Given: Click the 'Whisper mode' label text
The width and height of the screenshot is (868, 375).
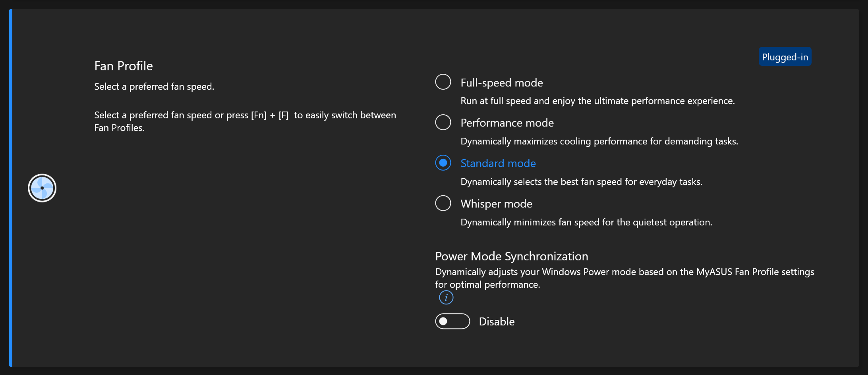Looking at the screenshot, I should (x=496, y=204).
